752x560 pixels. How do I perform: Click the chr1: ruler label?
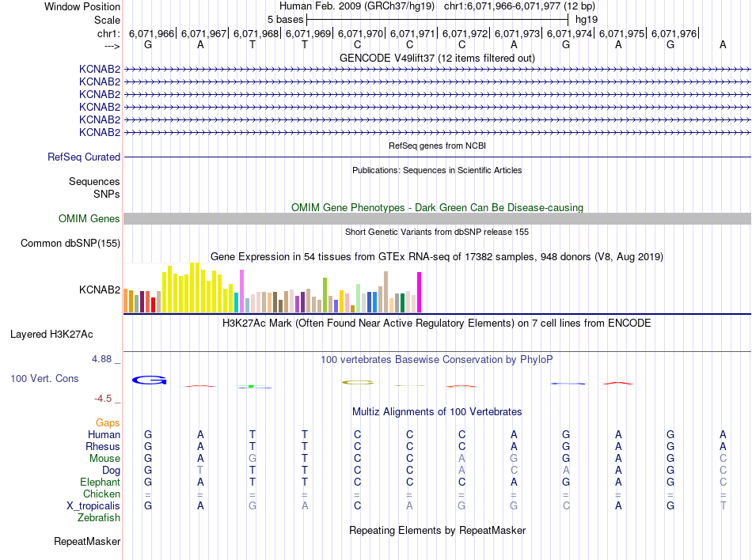[108, 33]
